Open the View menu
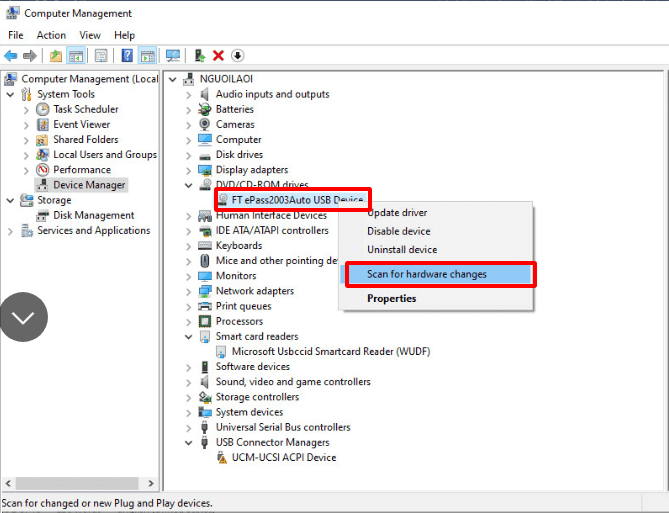669x513 pixels. click(x=90, y=35)
